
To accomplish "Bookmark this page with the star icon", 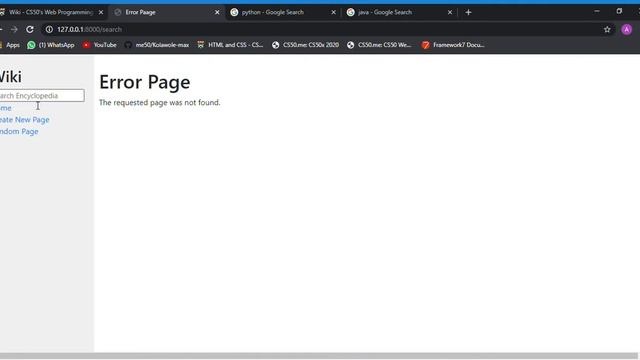I will pyautogui.click(x=607, y=29).
